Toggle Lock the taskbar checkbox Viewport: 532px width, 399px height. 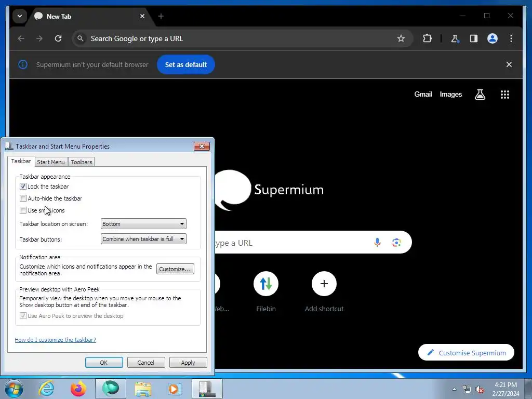coord(23,187)
